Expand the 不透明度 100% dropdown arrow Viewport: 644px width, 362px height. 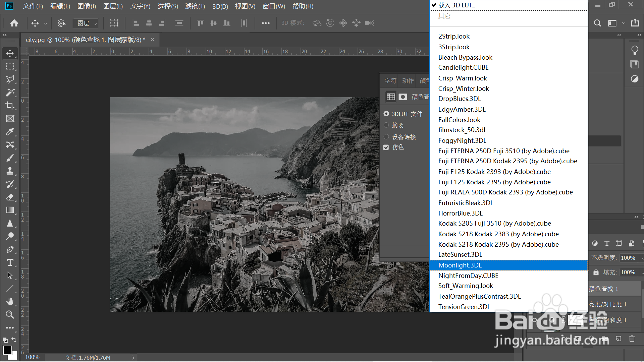[x=642, y=258]
